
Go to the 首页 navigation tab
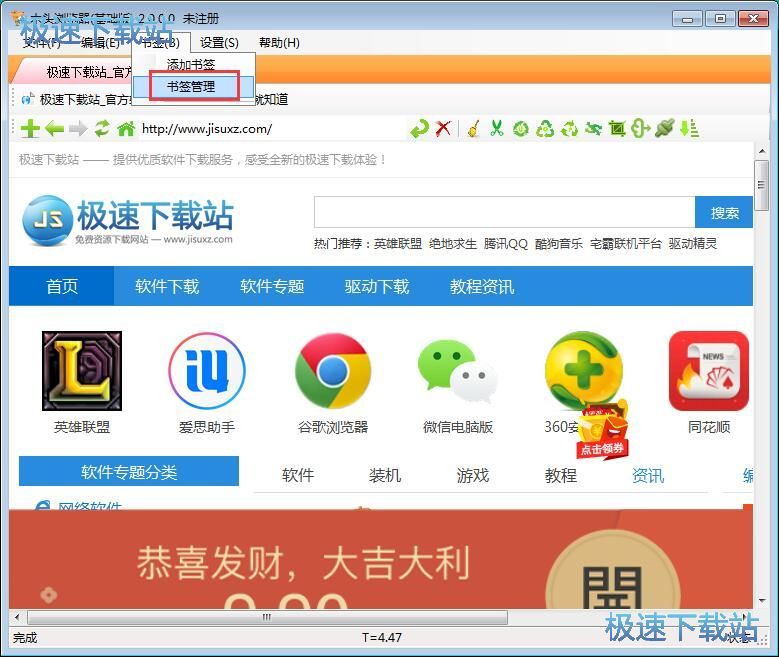point(62,286)
